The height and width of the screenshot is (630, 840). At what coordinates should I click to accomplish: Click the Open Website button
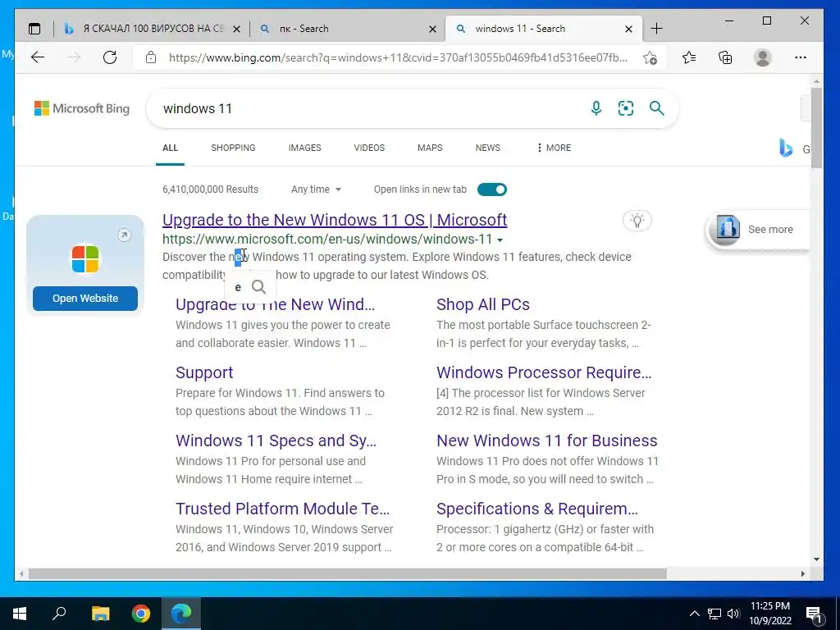tap(85, 299)
